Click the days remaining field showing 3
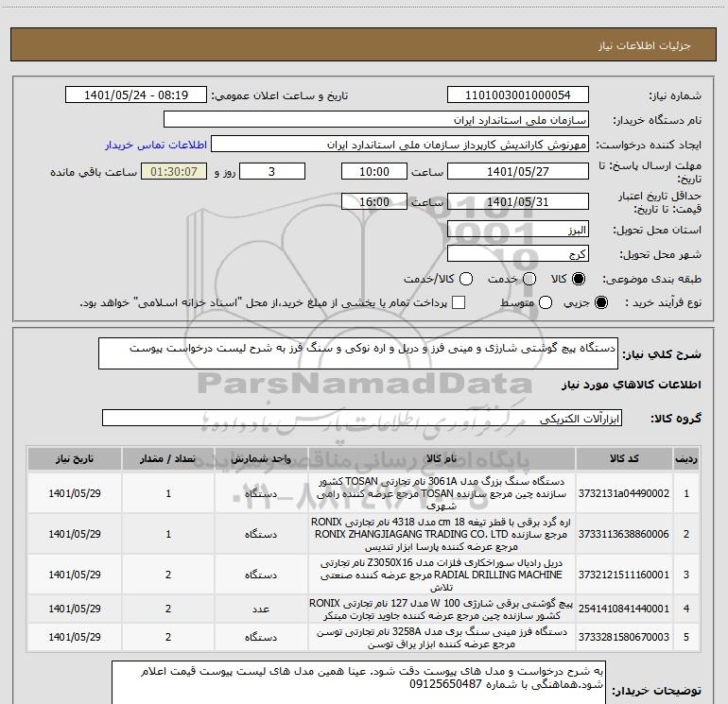The height and width of the screenshot is (704, 728). (x=272, y=171)
